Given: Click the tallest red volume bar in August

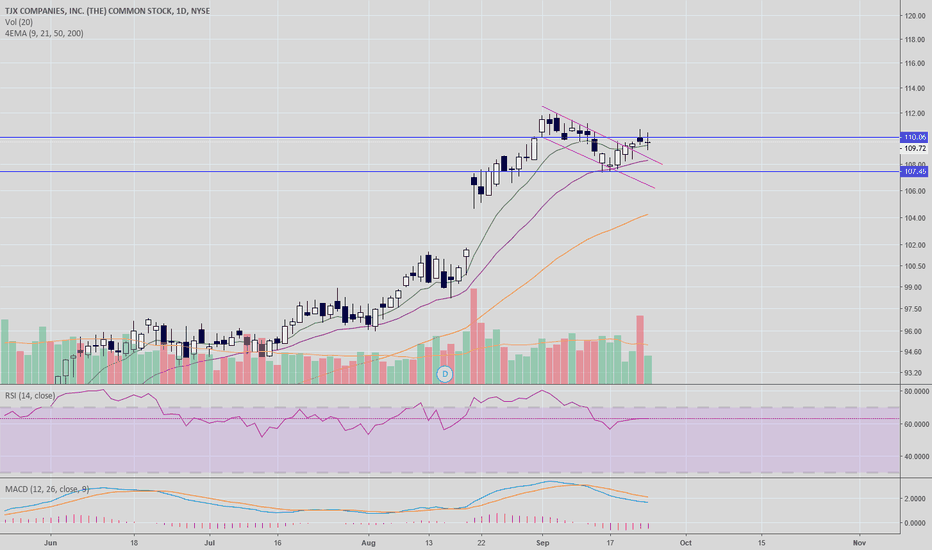Looking at the screenshot, I should [x=474, y=336].
